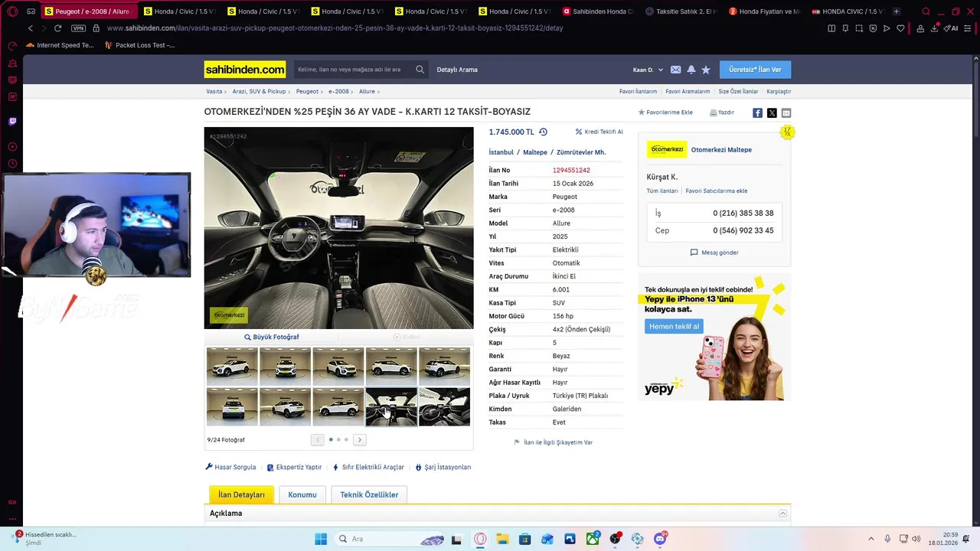Share listing on X

(772, 112)
